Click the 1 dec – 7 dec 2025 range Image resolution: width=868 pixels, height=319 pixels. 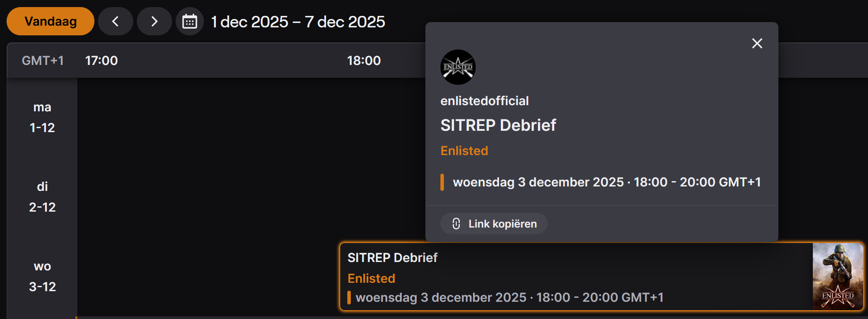[298, 22]
